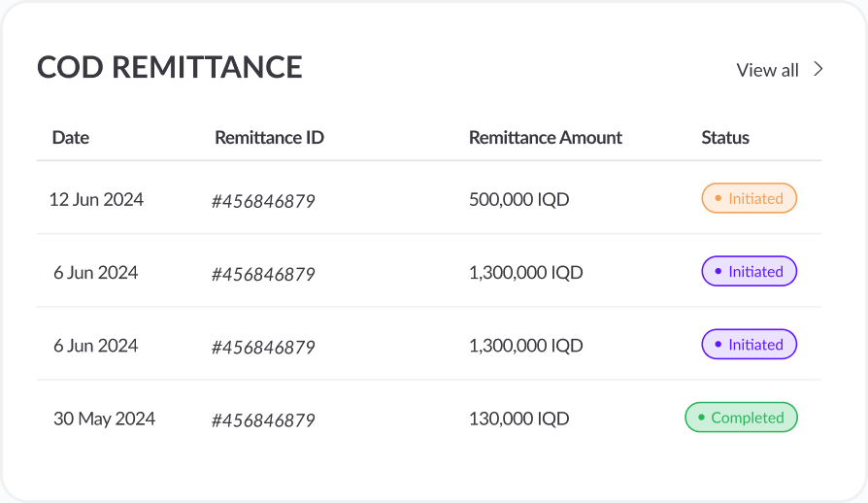
Task: Open remittance ID in 12 Jun row
Action: (263, 201)
